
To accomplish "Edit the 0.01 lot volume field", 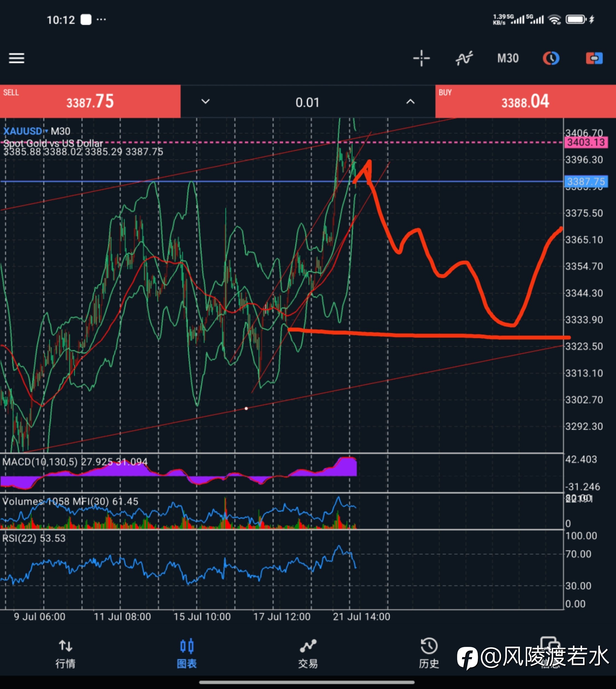I will [307, 102].
